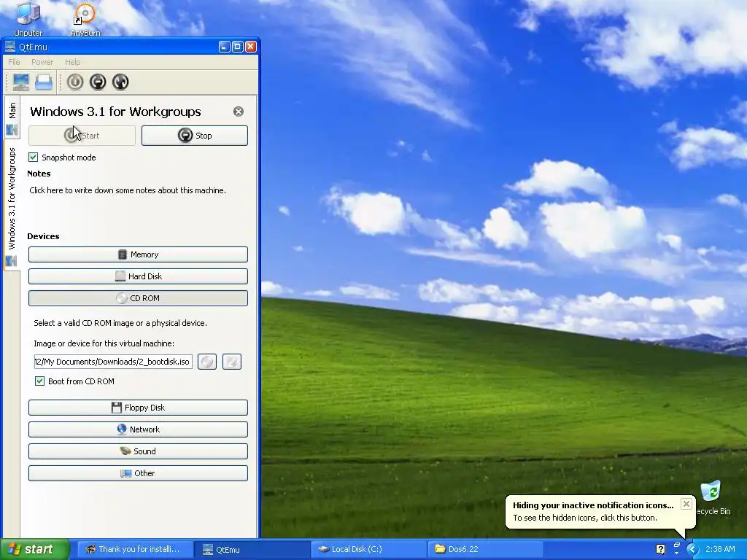Image resolution: width=747 pixels, height=560 pixels.
Task: Show hidden tray icons with arrow button
Action: point(692,550)
